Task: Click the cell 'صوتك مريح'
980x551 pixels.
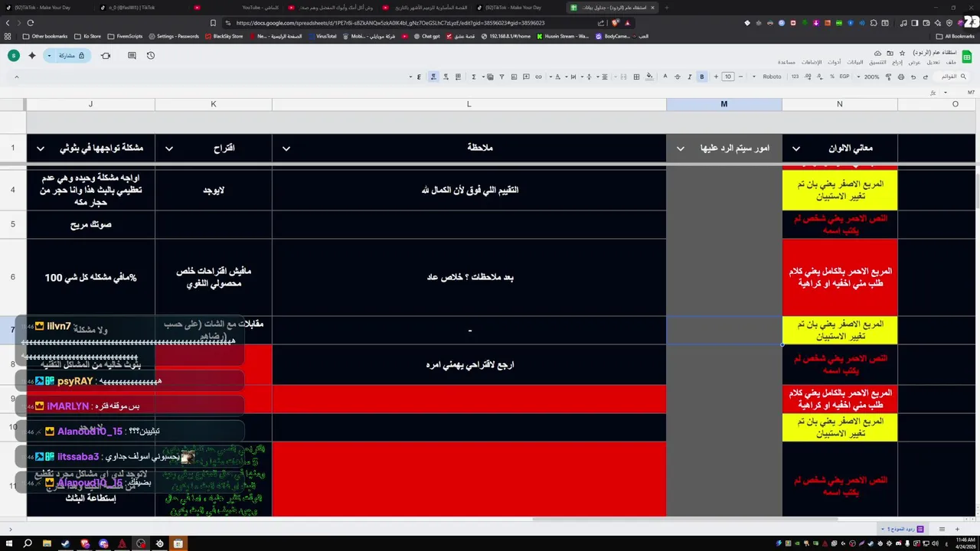Action: coord(90,224)
